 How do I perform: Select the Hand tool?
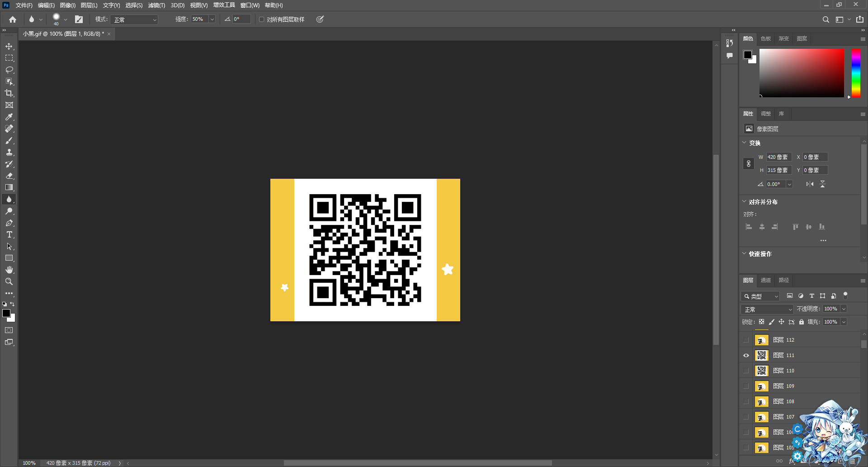coord(9,270)
